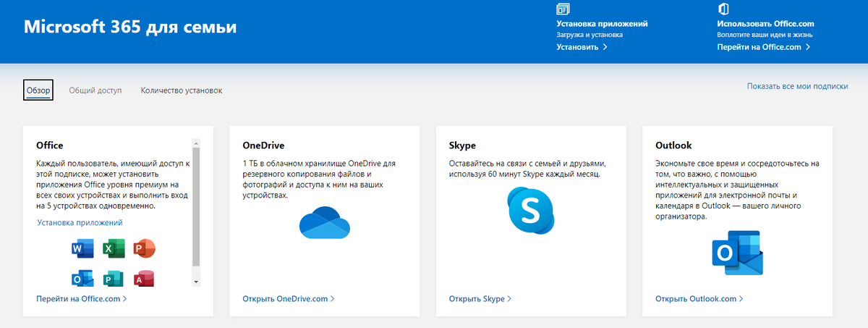Click the Воплотите ваши идеи в жизнь subtitle
The height and width of the screenshot is (328, 868).
click(765, 34)
